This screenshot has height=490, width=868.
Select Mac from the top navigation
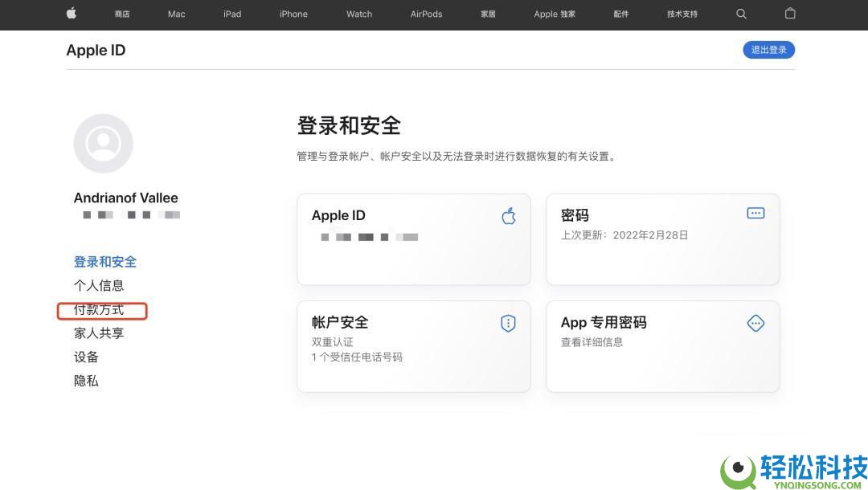[176, 14]
